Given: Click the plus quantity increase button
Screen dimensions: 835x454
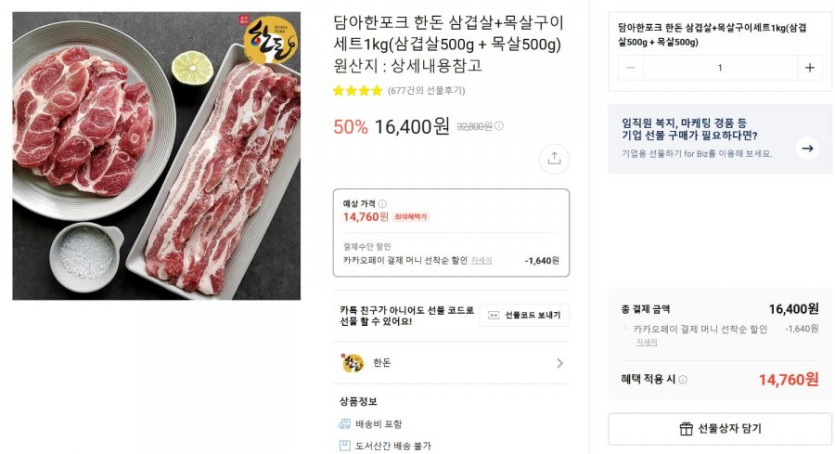Looking at the screenshot, I should coord(809,68).
